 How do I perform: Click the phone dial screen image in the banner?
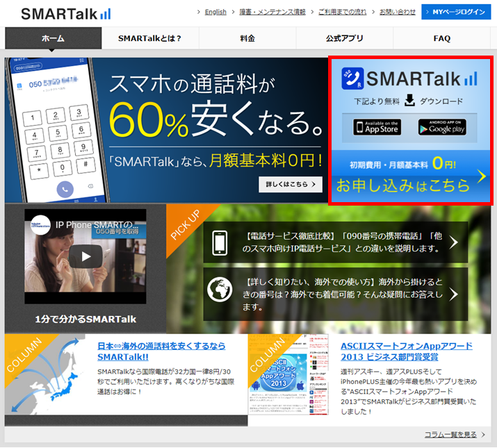58,130
